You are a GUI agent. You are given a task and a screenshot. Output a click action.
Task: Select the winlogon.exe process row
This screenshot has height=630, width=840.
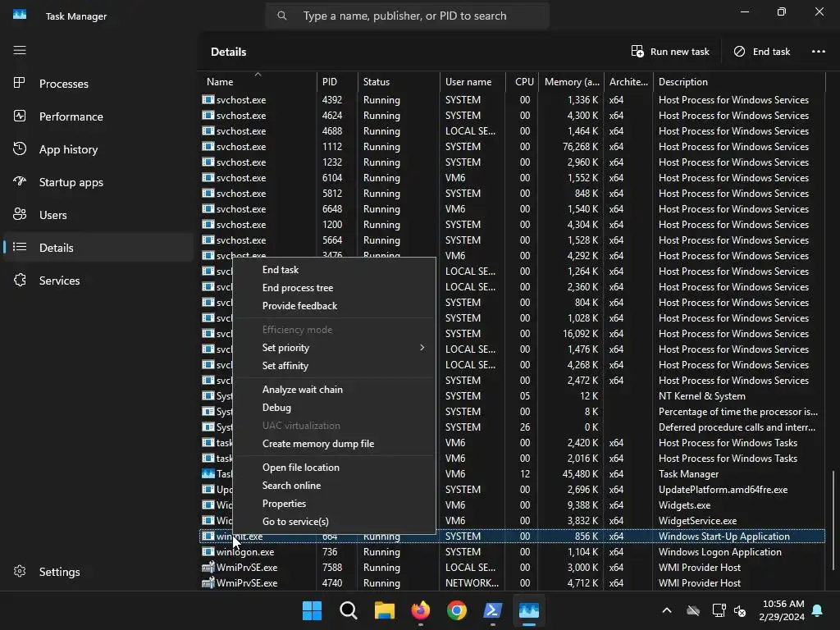[x=512, y=552]
